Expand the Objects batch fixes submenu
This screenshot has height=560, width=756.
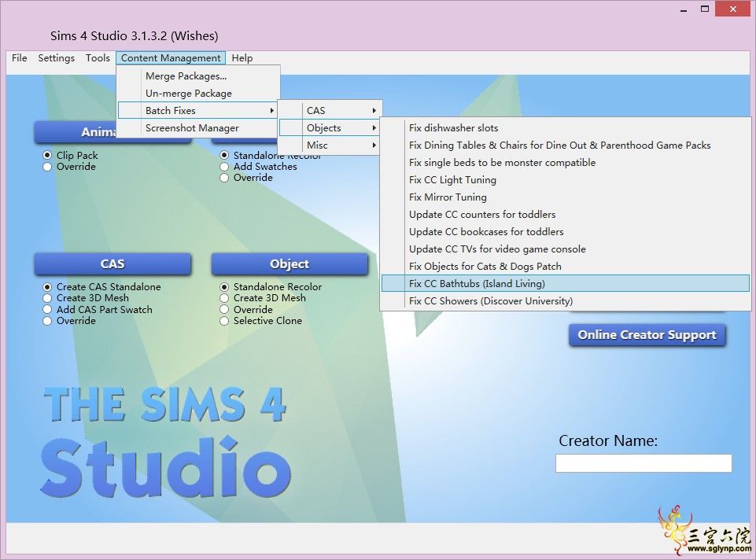coord(330,128)
